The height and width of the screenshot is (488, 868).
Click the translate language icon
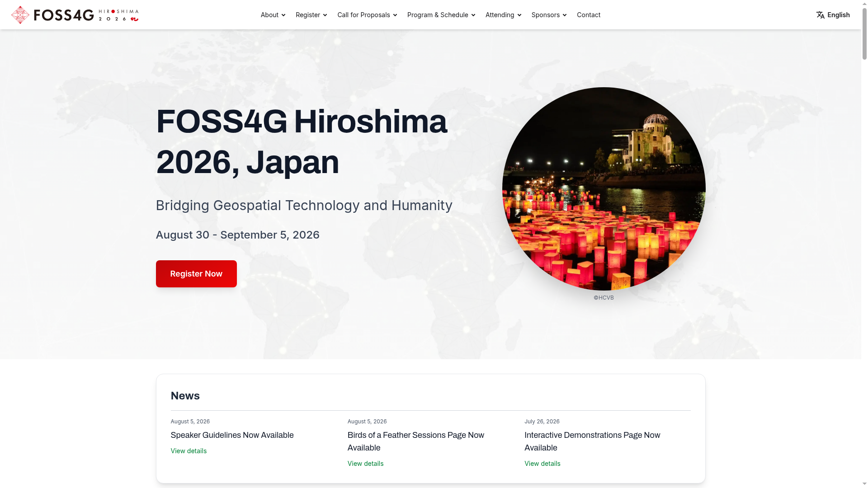821,15
